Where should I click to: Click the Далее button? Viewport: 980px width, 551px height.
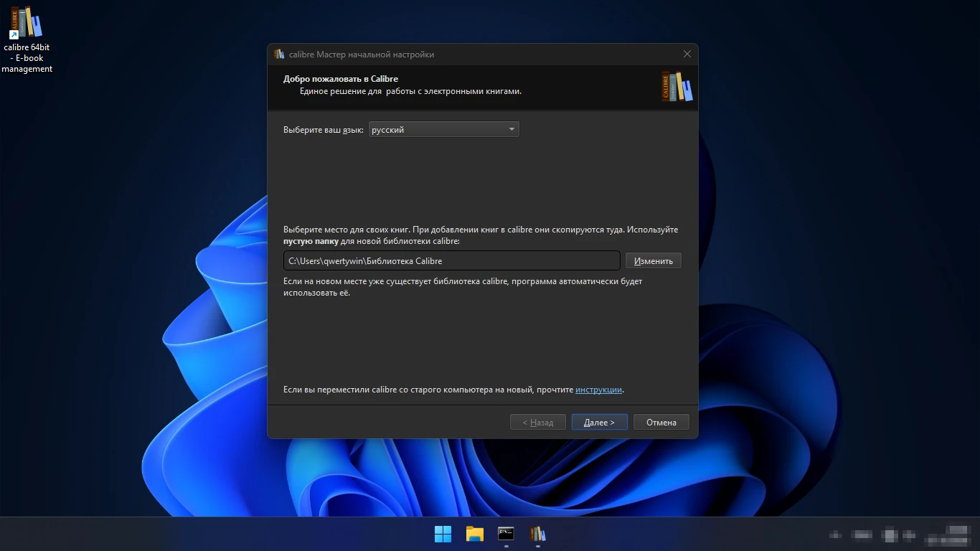coord(599,422)
